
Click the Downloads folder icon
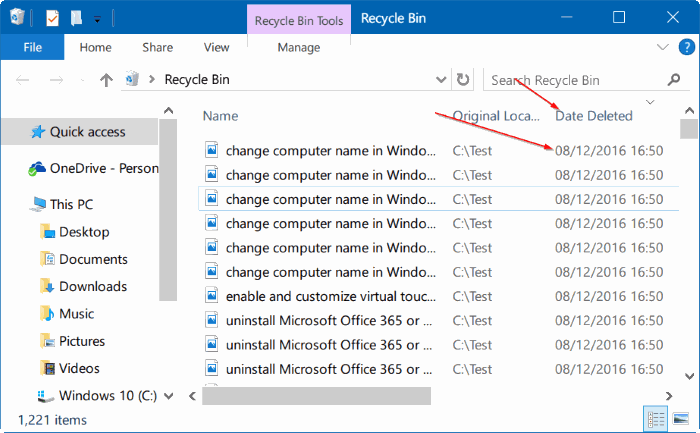47,287
